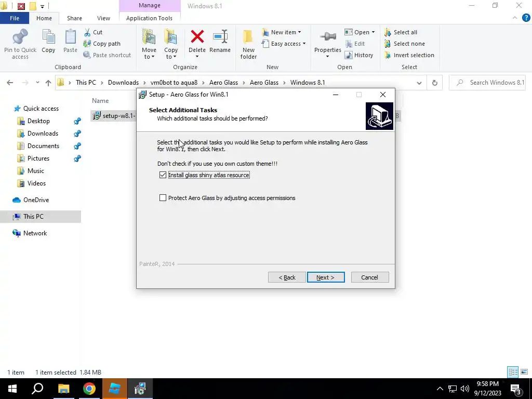Sort by Name column header

(x=100, y=101)
